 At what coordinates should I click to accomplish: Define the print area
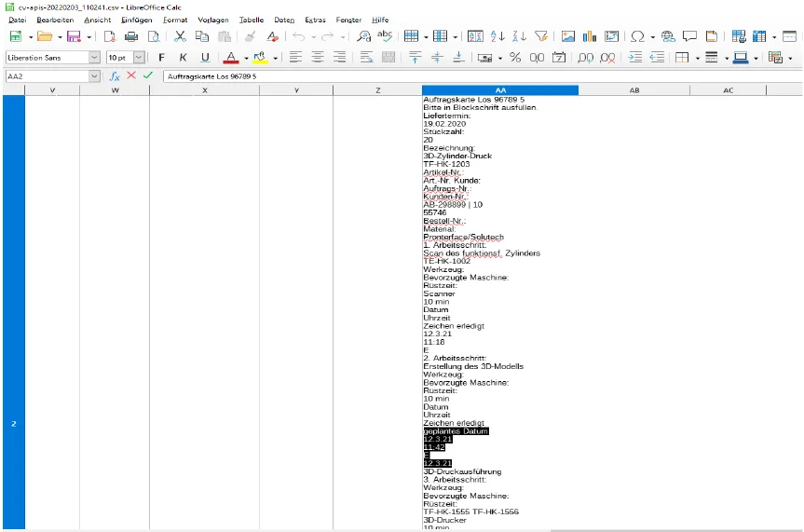click(739, 36)
